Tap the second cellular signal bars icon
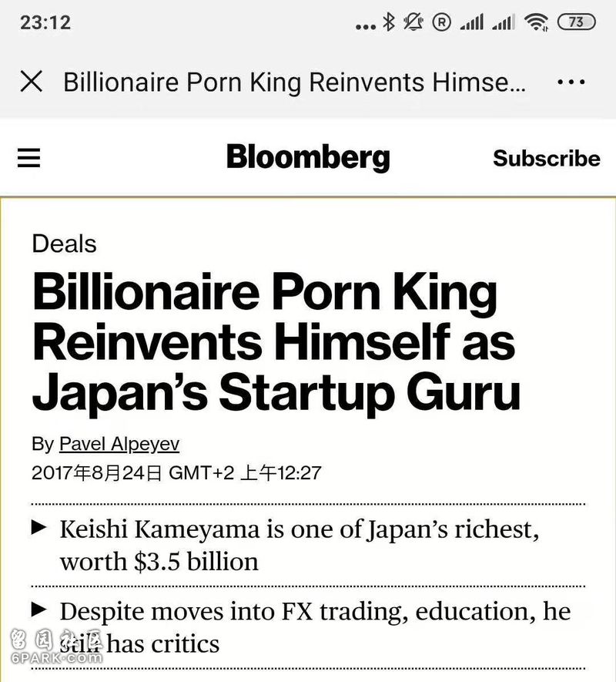 pyautogui.click(x=504, y=22)
